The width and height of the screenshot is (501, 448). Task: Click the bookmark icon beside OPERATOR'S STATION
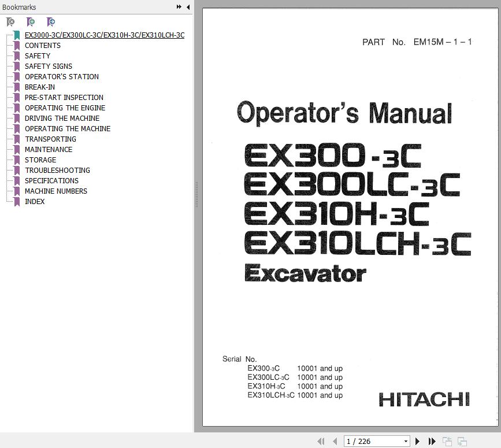click(17, 77)
